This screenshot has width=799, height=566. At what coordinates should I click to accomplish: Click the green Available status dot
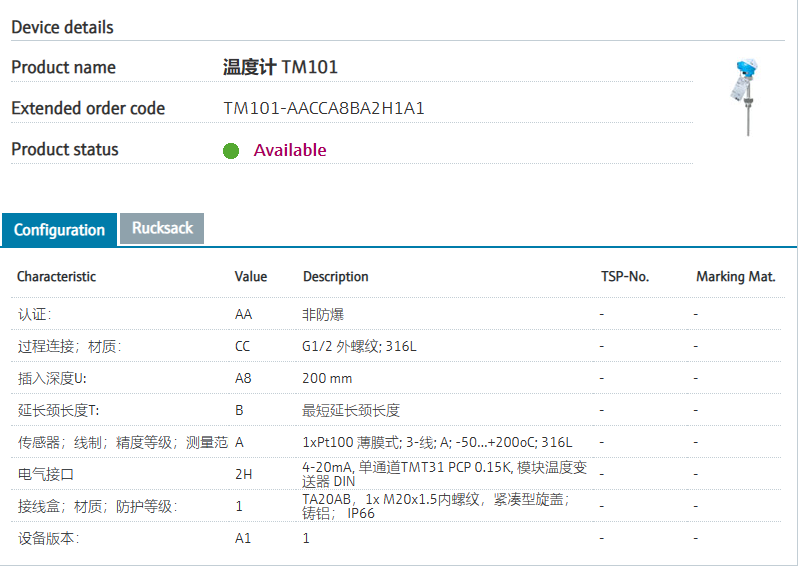coord(231,151)
